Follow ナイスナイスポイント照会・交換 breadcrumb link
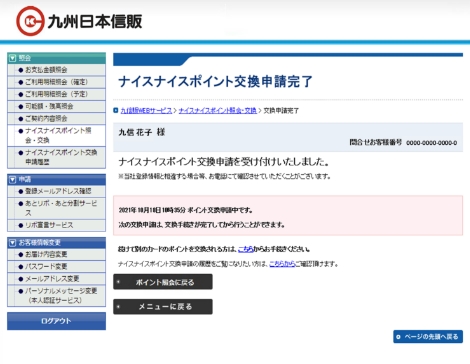This screenshot has width=470, height=364. pos(218,111)
